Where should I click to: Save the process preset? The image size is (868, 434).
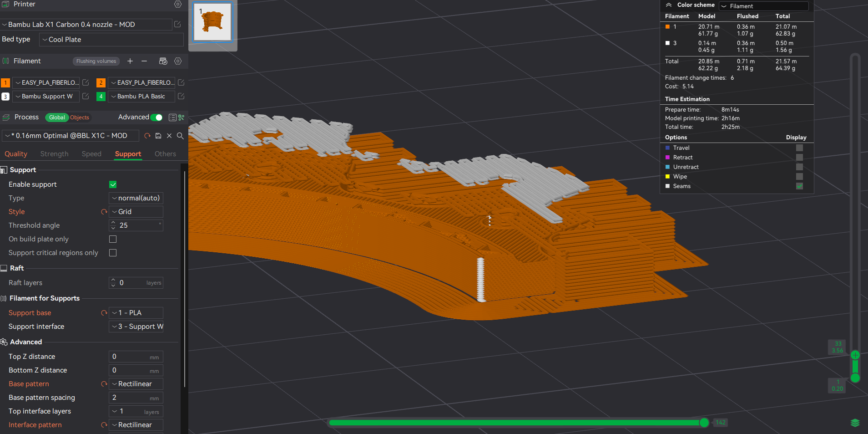(158, 136)
